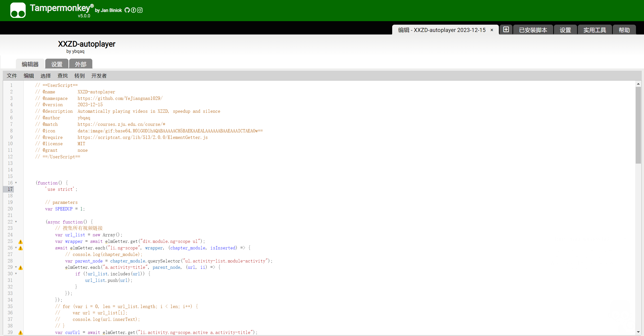Switch to the script 设置 tab
The width and height of the screenshot is (644, 336).
click(57, 64)
